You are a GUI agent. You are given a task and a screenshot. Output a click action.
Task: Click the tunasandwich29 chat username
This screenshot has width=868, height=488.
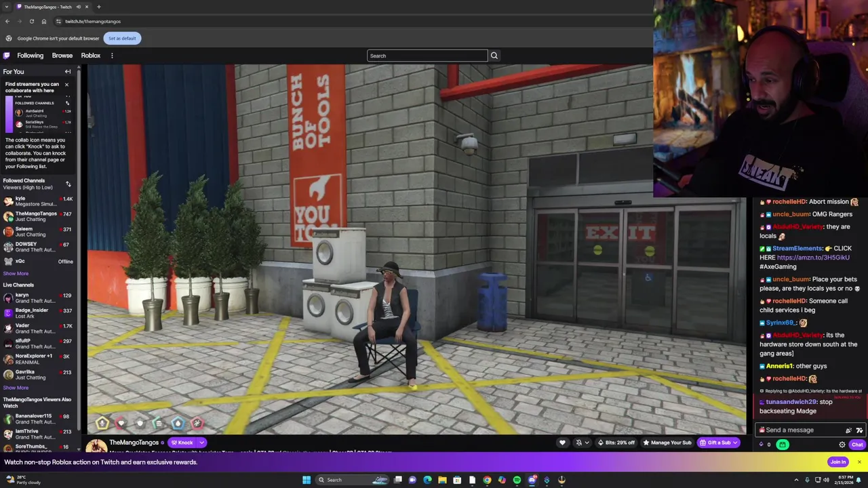coord(791,402)
